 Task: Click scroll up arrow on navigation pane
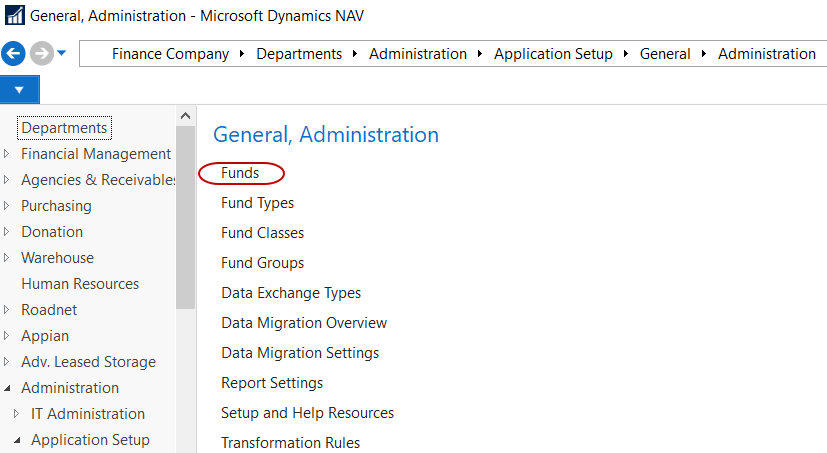(185, 116)
